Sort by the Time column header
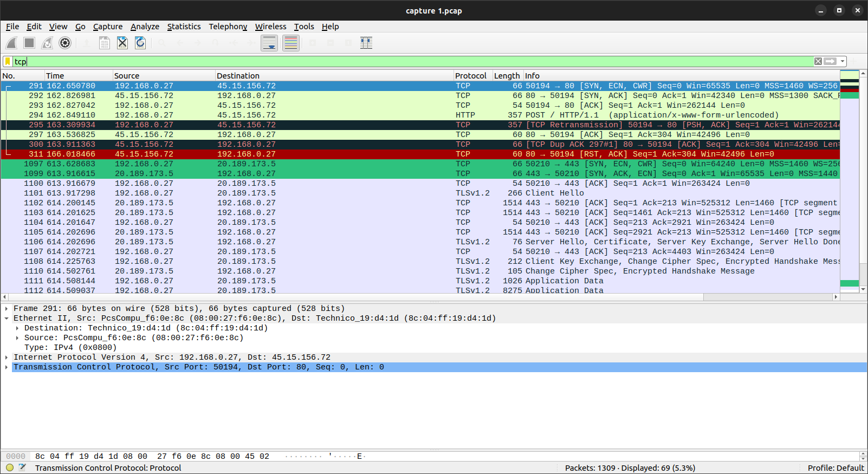 [x=78, y=76]
